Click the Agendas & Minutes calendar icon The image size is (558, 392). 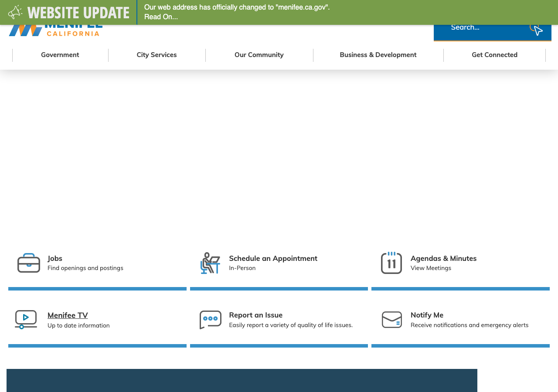pos(391,263)
